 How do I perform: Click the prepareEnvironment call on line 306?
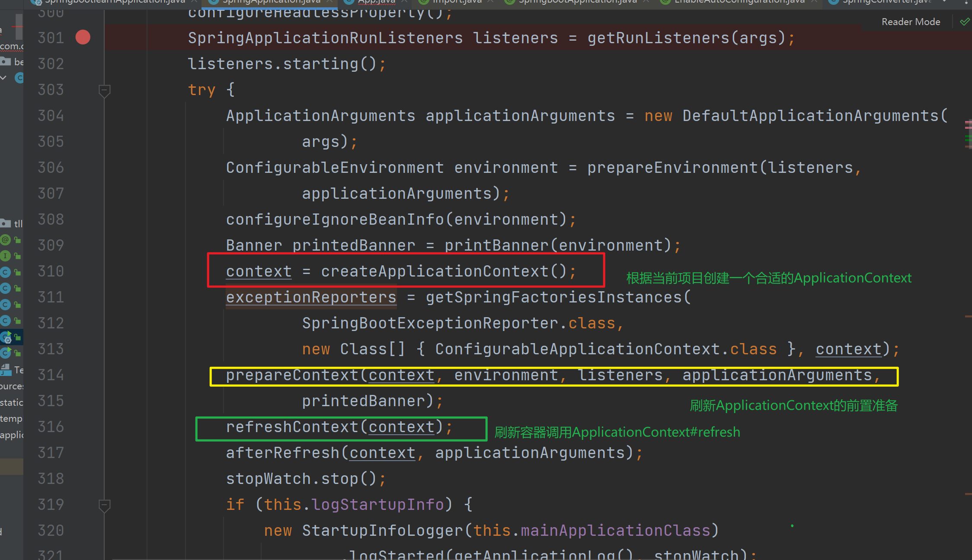pyautogui.click(x=673, y=168)
